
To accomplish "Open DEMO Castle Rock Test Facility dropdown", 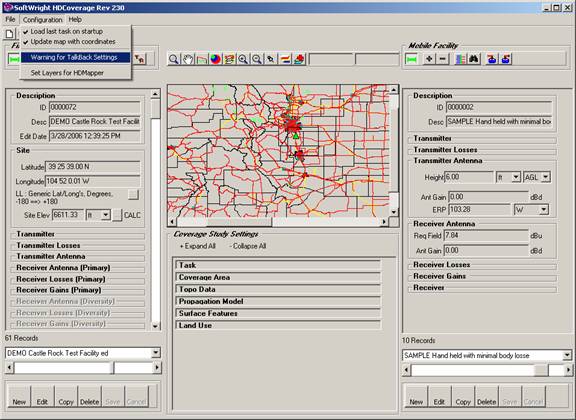I will (155, 353).
